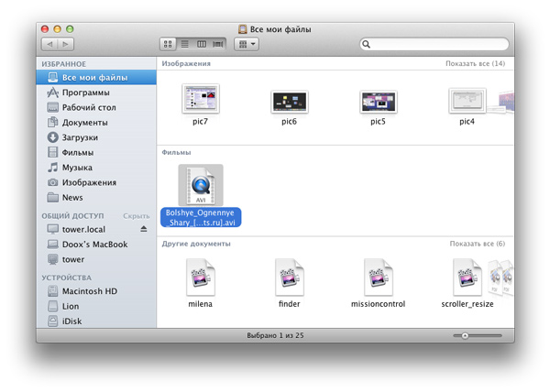The image size is (550, 392).
Task: Open the iDisk device
Action: (x=72, y=321)
